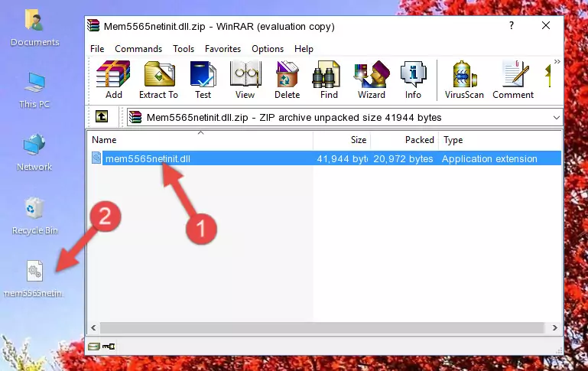Image resolution: width=588 pixels, height=371 pixels.
Task: Click the archive path text field
Action: (344, 117)
